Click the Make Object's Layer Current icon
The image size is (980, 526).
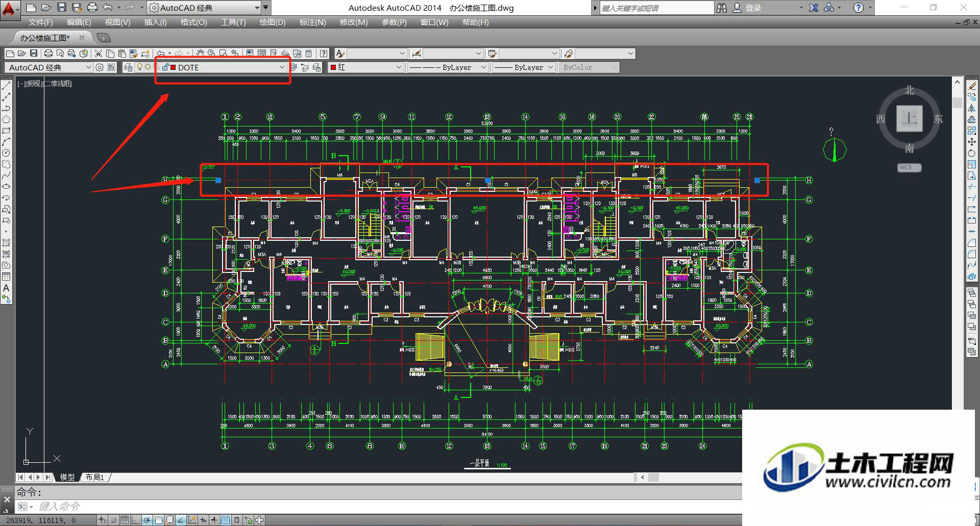[x=295, y=67]
